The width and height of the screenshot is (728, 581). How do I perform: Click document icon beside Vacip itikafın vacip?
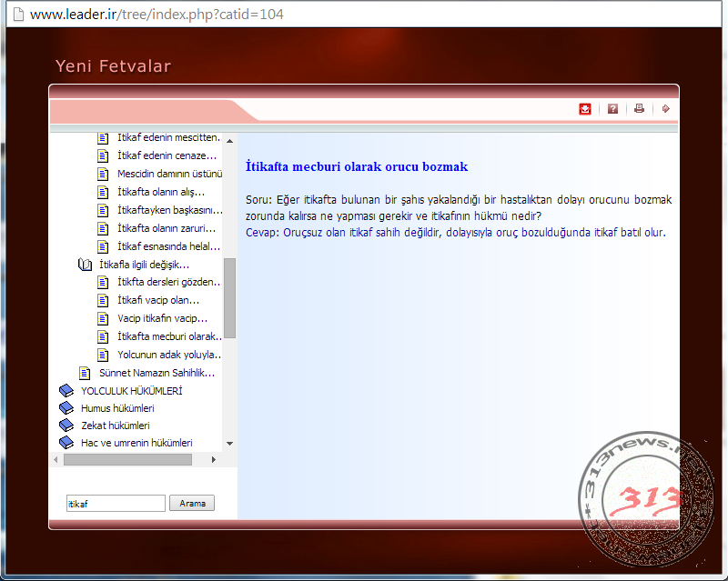click(x=103, y=318)
